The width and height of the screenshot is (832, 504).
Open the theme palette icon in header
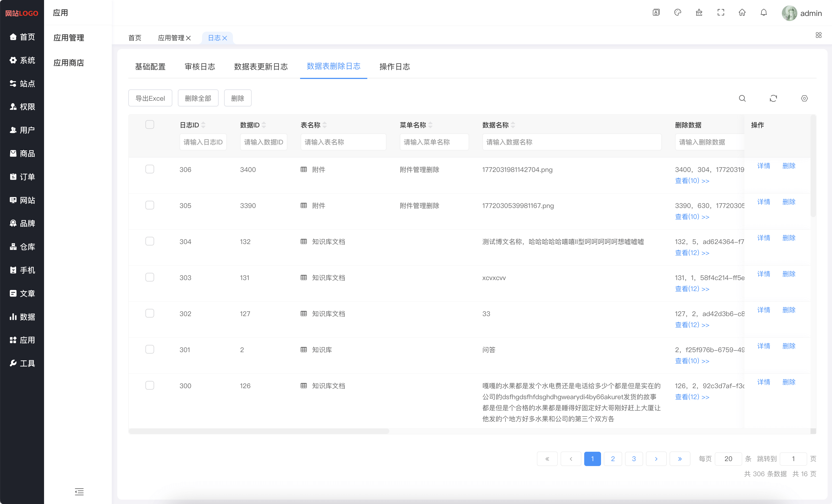(x=677, y=12)
